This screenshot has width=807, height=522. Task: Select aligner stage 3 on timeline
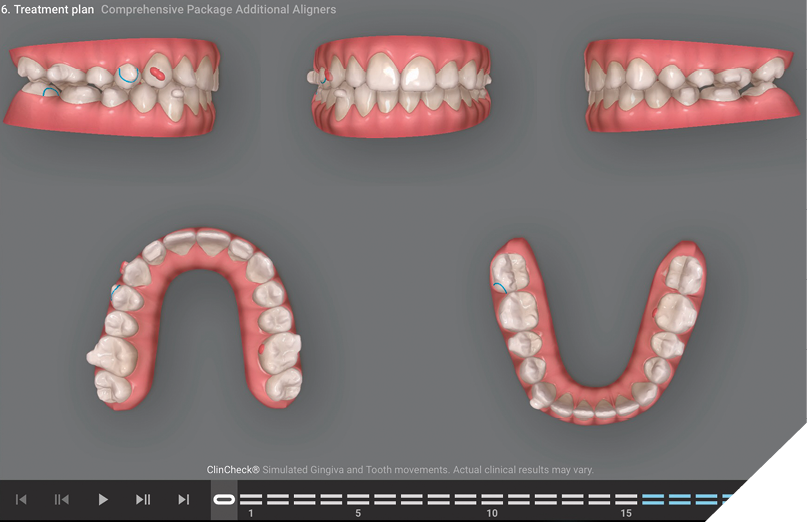point(304,499)
